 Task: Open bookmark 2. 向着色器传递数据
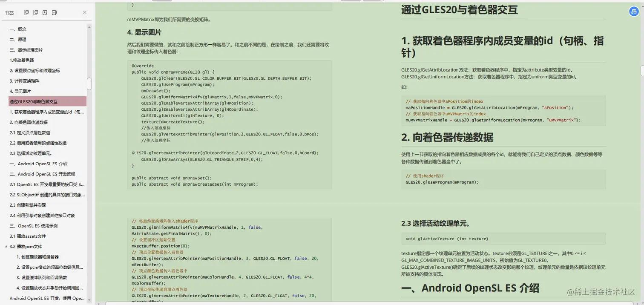pyautogui.click(x=29, y=122)
